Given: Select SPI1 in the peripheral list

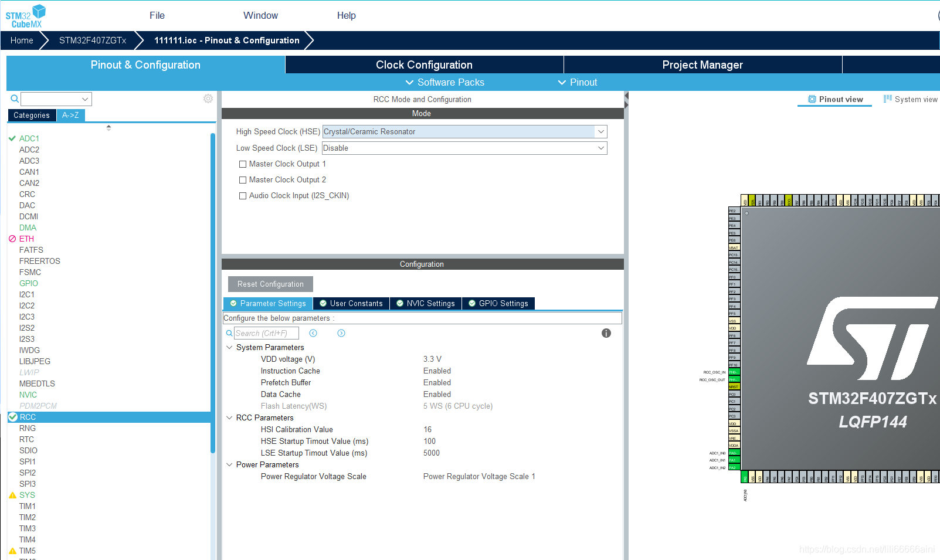Looking at the screenshot, I should pos(28,461).
